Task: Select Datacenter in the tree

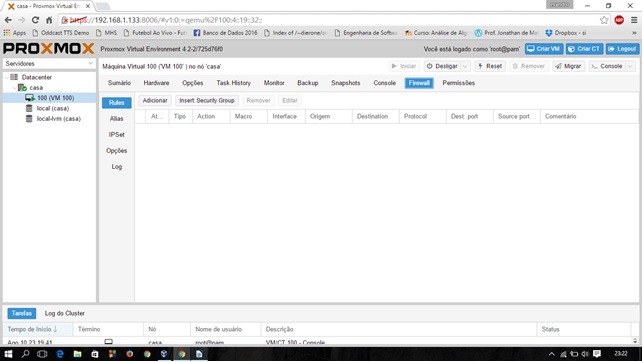Action: (36, 77)
